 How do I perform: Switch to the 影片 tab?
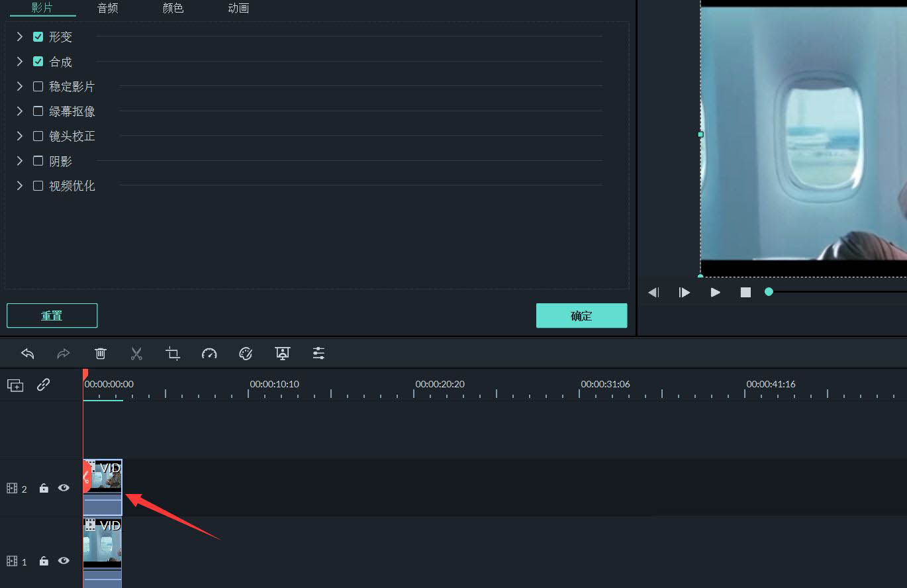tap(42, 8)
